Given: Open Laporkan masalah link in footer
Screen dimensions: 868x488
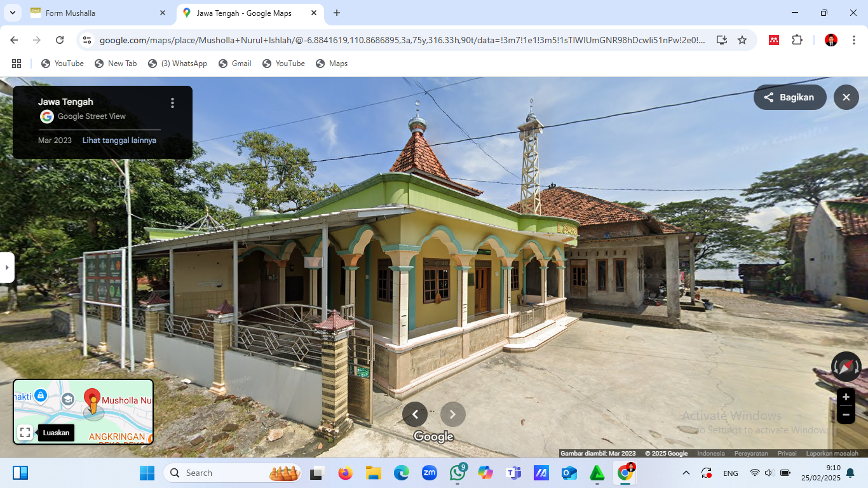Looking at the screenshot, I should [x=832, y=454].
